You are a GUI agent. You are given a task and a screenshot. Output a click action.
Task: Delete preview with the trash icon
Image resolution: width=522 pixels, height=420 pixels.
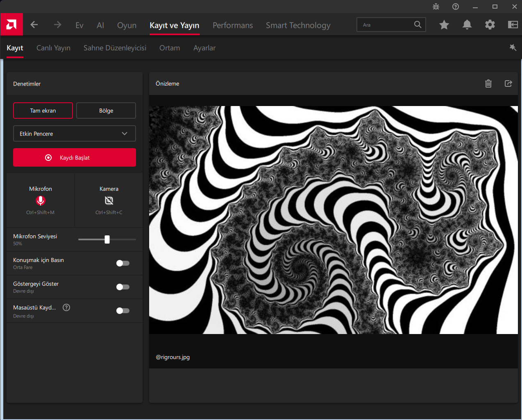[x=488, y=84]
